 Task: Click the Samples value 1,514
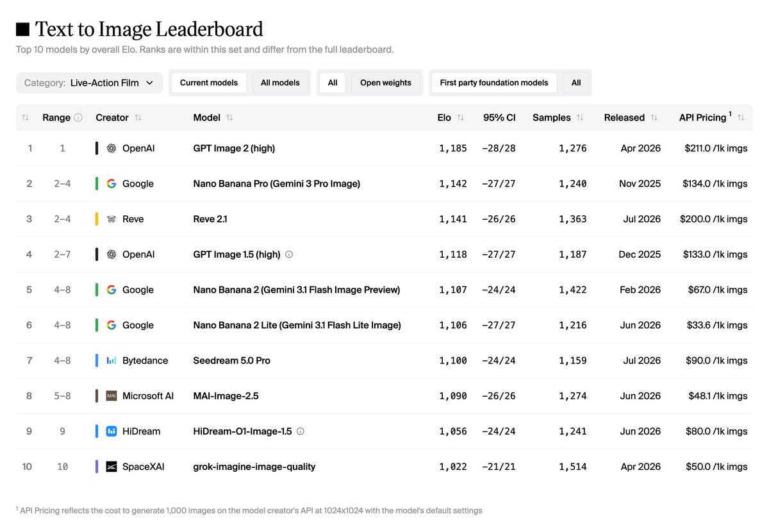(573, 467)
